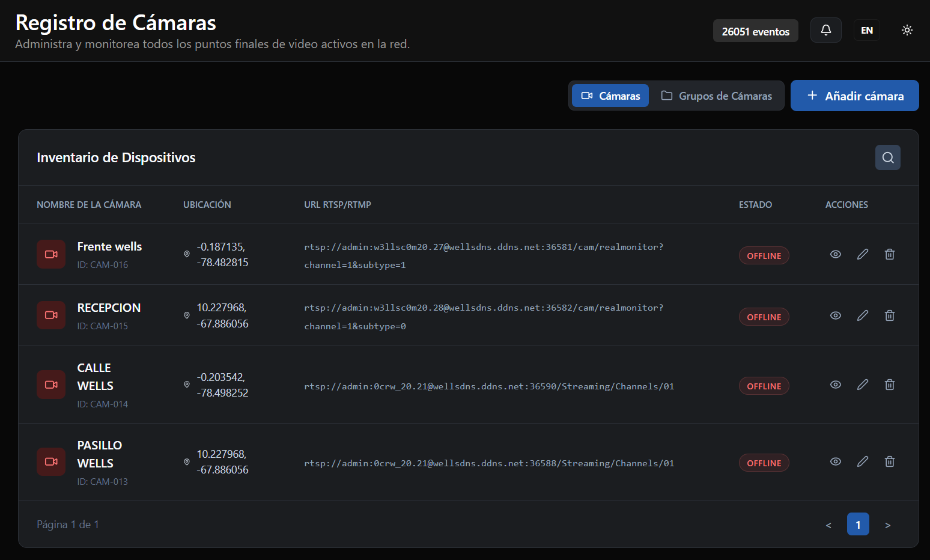The width and height of the screenshot is (930, 560).
Task: Delete the CALLE WELLS camera
Action: point(890,385)
